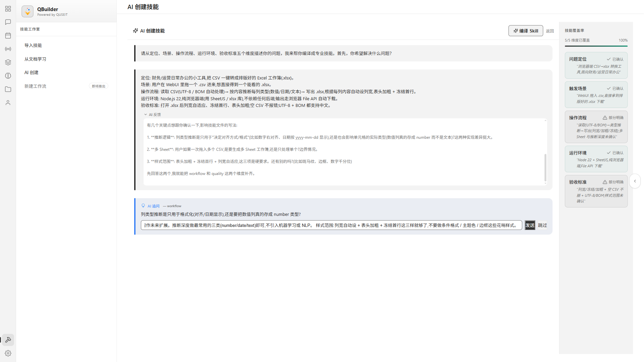The height and width of the screenshot is (362, 644).
Task: Click the 100% coverage value
Action: tap(623, 40)
